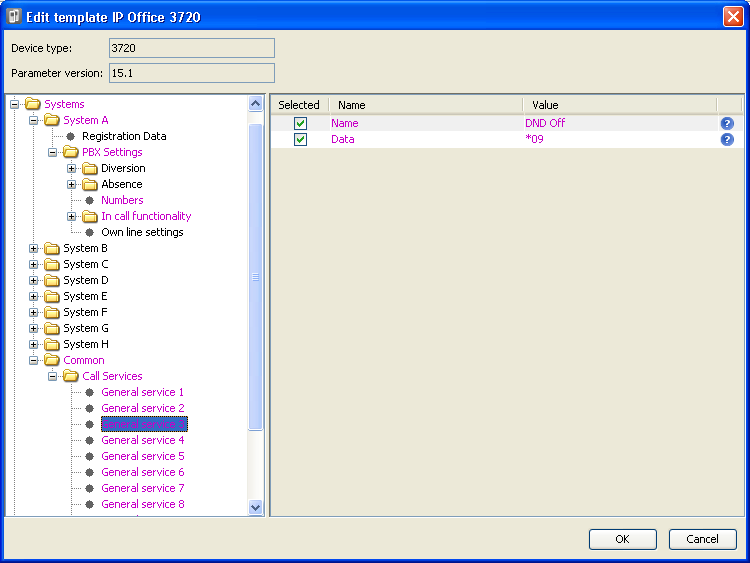Click the System B folder icon

pyautogui.click(x=52, y=248)
